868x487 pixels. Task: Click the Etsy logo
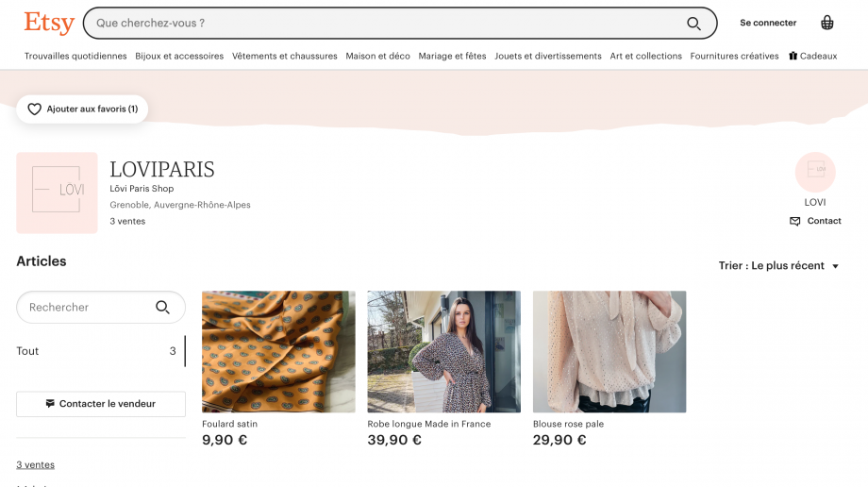49,24
